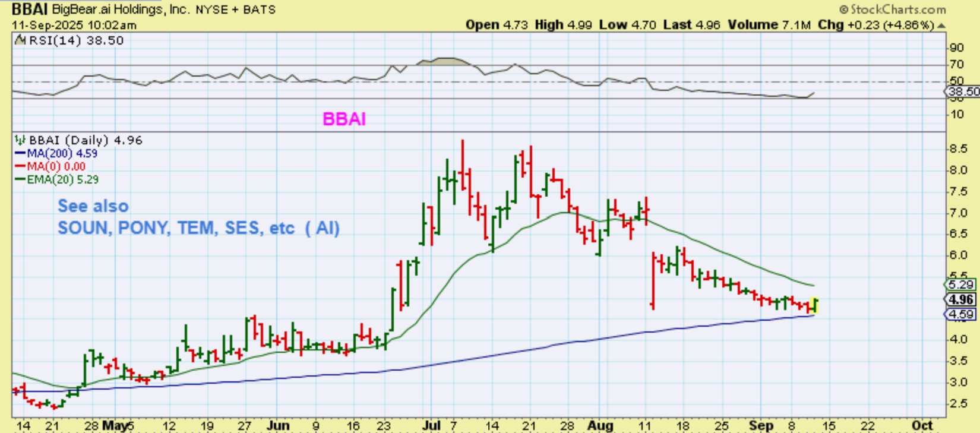Click the Aug label on the date axis
Image resolution: width=980 pixels, height=433 pixels.
click(x=600, y=426)
